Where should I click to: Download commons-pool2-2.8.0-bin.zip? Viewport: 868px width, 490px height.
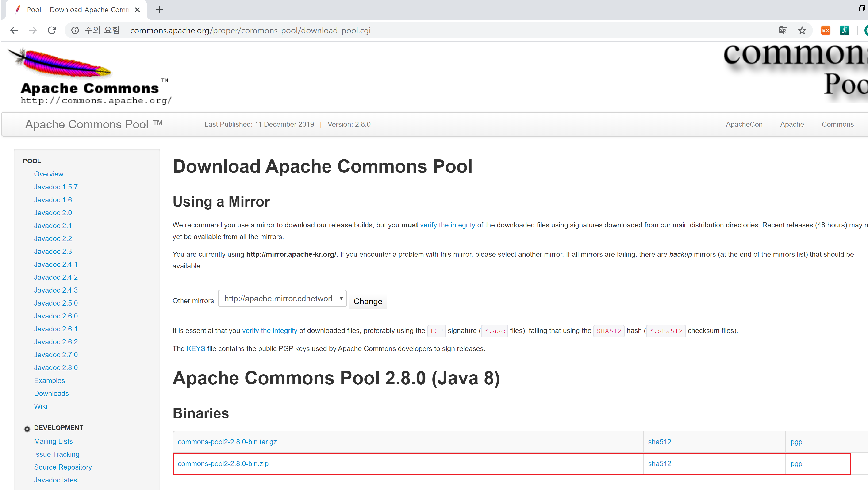click(223, 464)
